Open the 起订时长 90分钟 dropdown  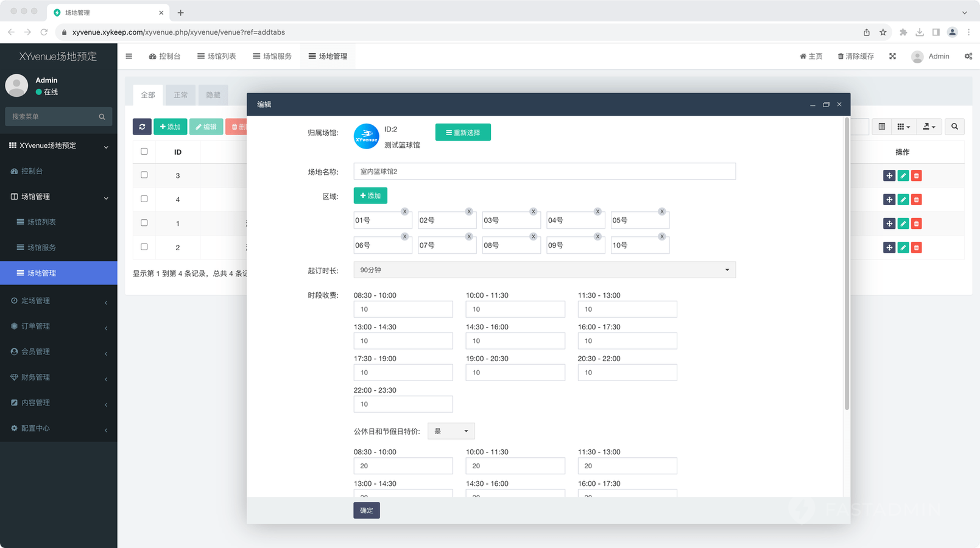pos(544,270)
